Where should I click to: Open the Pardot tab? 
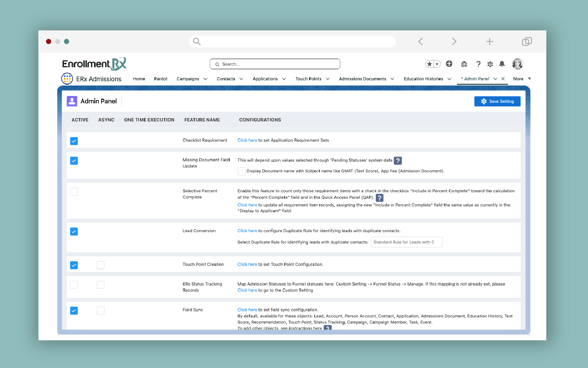pyautogui.click(x=160, y=79)
